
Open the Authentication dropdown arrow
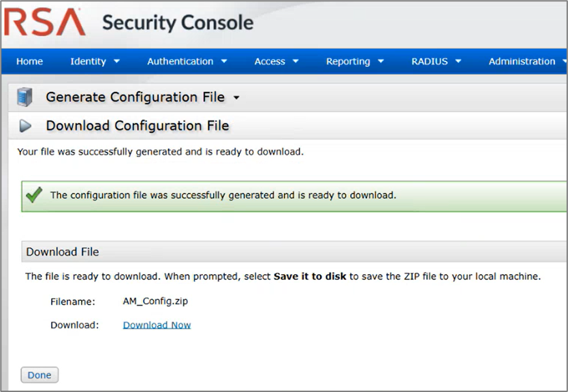pos(225,61)
